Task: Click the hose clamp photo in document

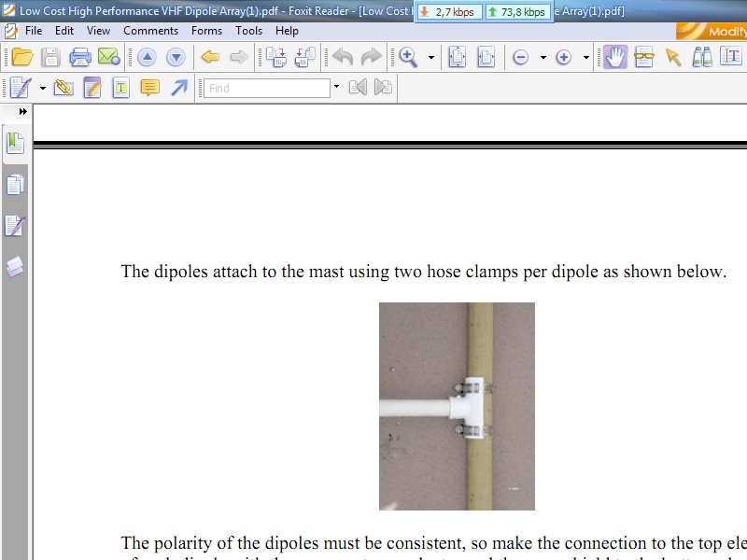Action: 457,406
